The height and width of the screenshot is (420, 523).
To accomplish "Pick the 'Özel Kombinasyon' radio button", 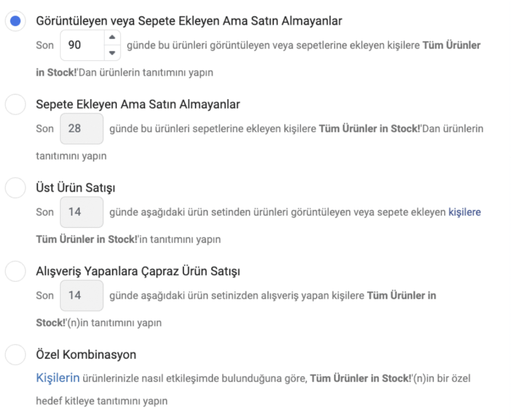I will (15, 354).
